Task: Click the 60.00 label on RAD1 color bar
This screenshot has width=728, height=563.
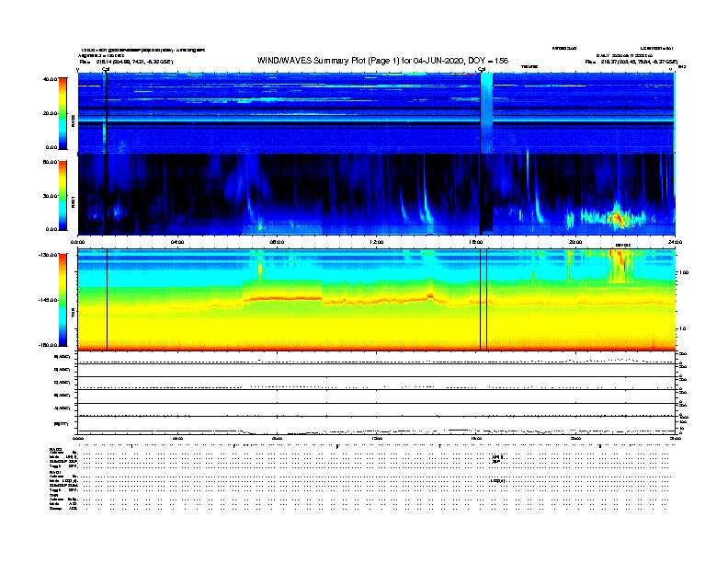Action: pyautogui.click(x=51, y=162)
